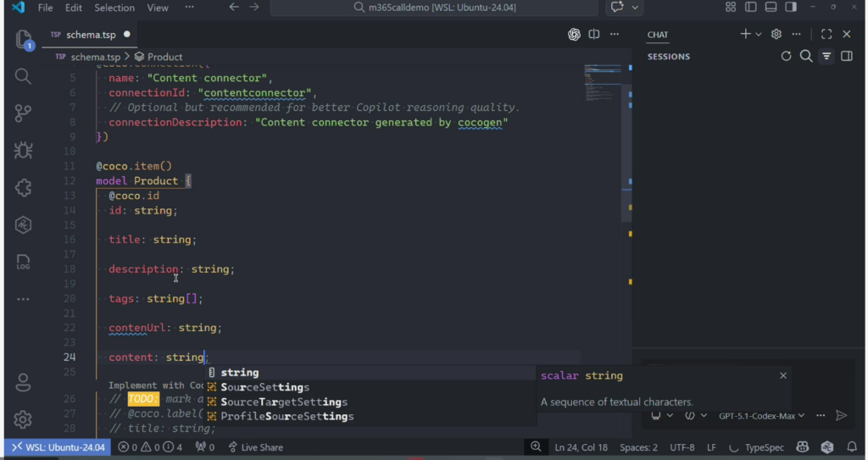
Task: Open the Accounts icon in activity bar
Action: tap(23, 382)
